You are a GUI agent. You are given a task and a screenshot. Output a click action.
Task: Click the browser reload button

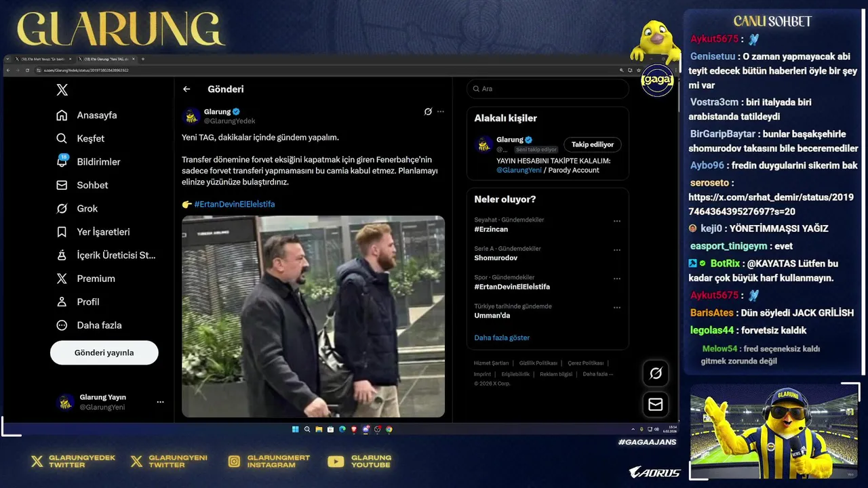tap(27, 70)
